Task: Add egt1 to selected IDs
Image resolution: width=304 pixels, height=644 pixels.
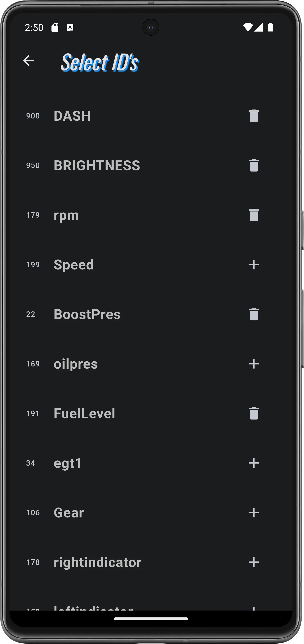Action: point(253,463)
